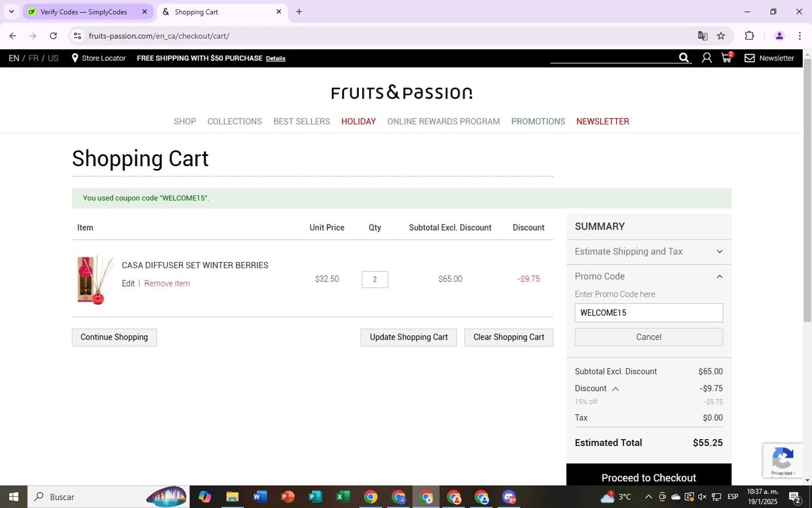
Task: Open CASA DIFFUSER SET WINTER BERRIES title
Action: point(195,265)
